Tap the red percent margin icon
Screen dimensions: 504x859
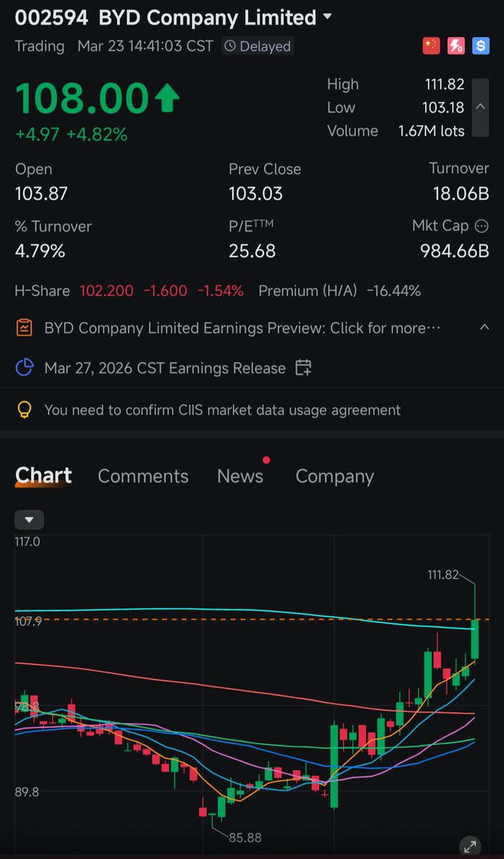coord(456,46)
